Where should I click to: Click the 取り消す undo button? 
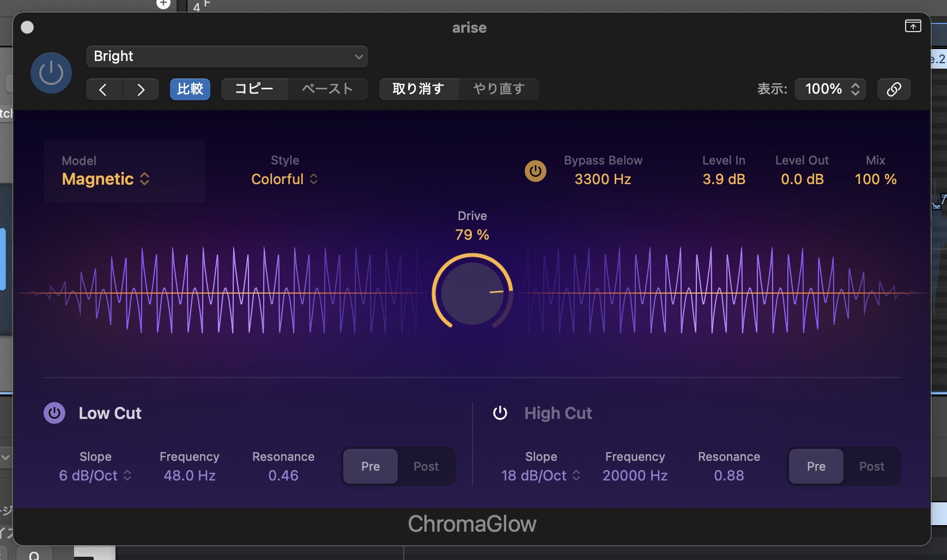tap(418, 89)
